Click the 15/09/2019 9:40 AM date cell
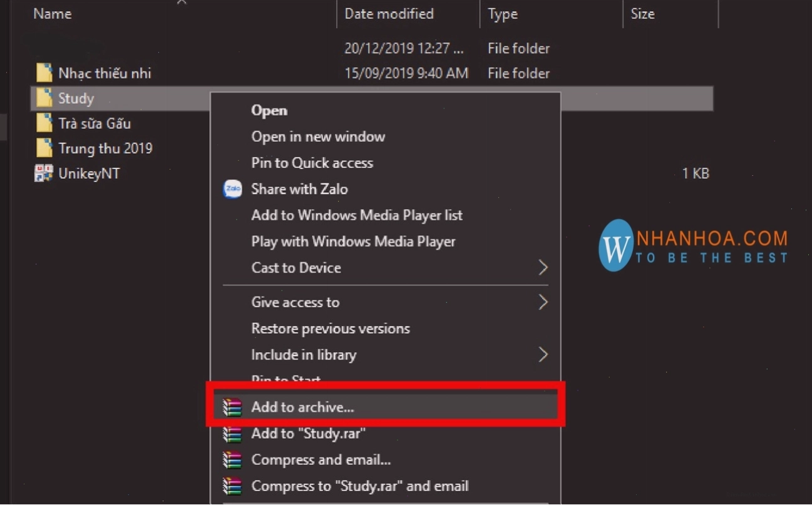812x505 pixels. [x=406, y=73]
